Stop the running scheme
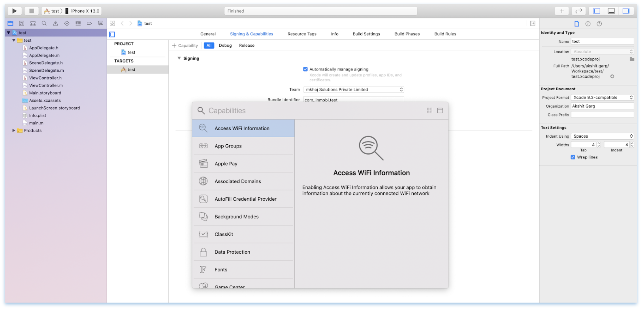Image resolution: width=644 pixels, height=312 pixels. click(31, 11)
